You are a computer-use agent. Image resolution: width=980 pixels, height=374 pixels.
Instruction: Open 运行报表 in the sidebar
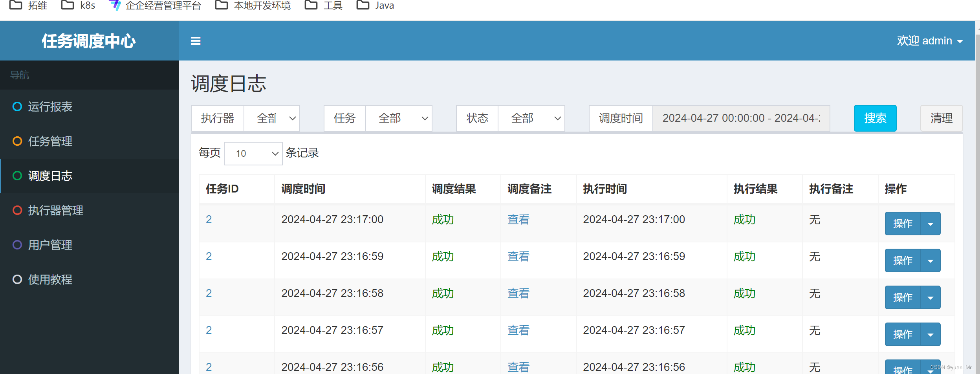click(x=90, y=106)
